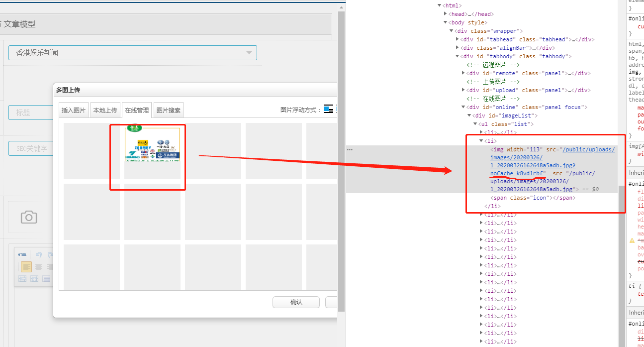644x347 pixels.
Task: Click the camera upload icon
Action: (x=29, y=217)
